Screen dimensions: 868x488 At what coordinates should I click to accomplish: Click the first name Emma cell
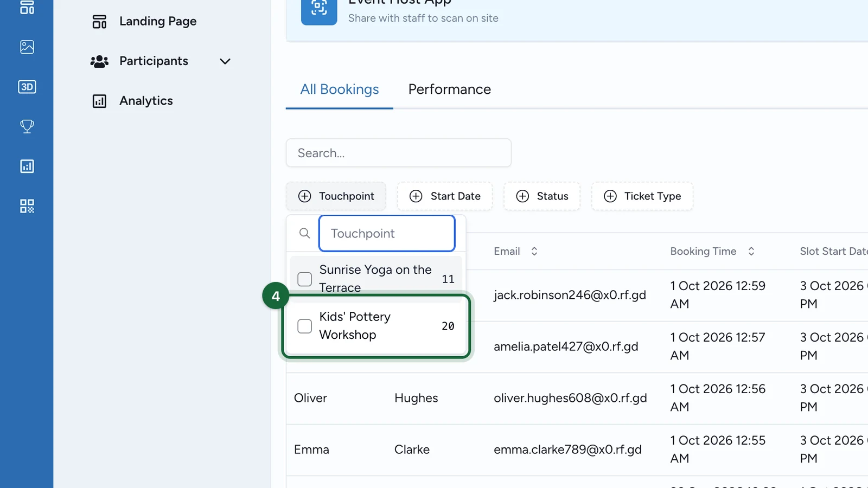(x=311, y=450)
